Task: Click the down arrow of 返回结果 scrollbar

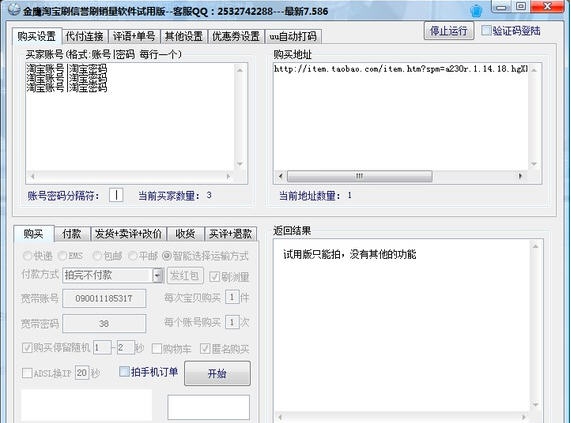Action: (535, 405)
